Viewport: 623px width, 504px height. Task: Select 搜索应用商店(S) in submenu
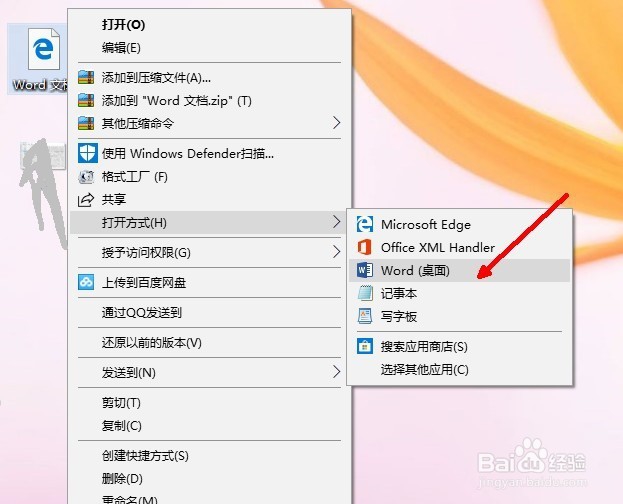coord(459,347)
